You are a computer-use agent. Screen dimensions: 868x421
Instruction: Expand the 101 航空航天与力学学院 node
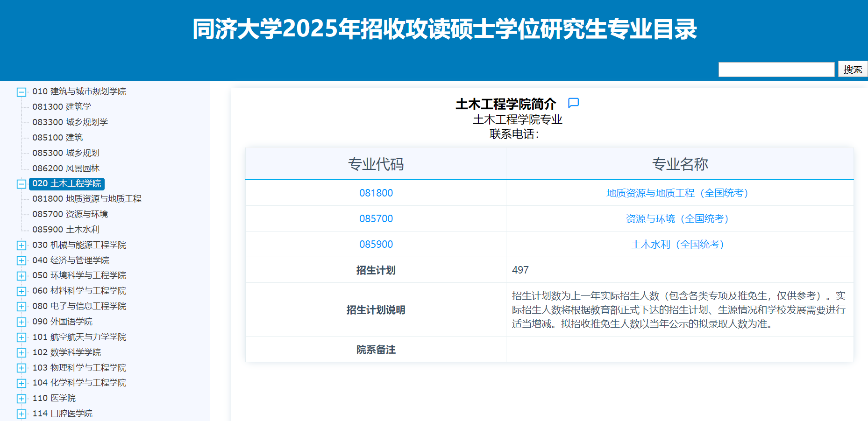point(21,337)
